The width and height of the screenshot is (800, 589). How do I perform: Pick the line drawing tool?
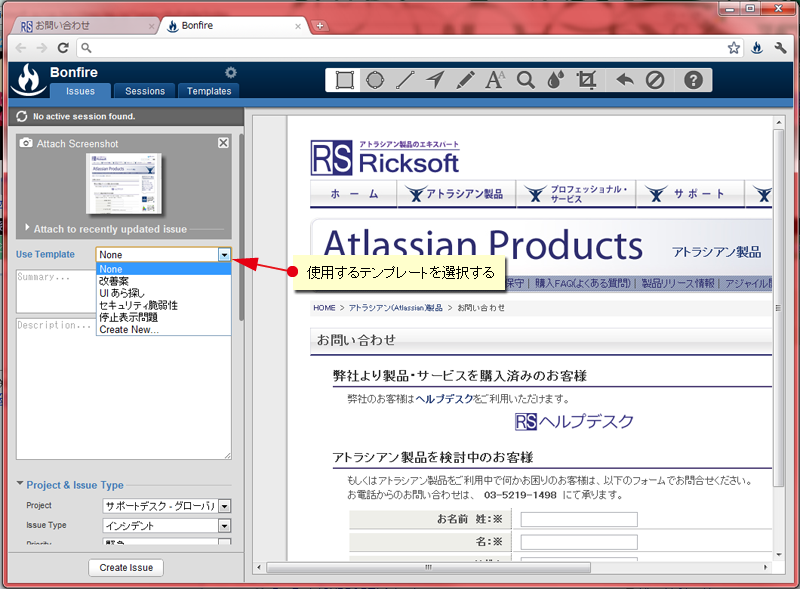point(405,80)
